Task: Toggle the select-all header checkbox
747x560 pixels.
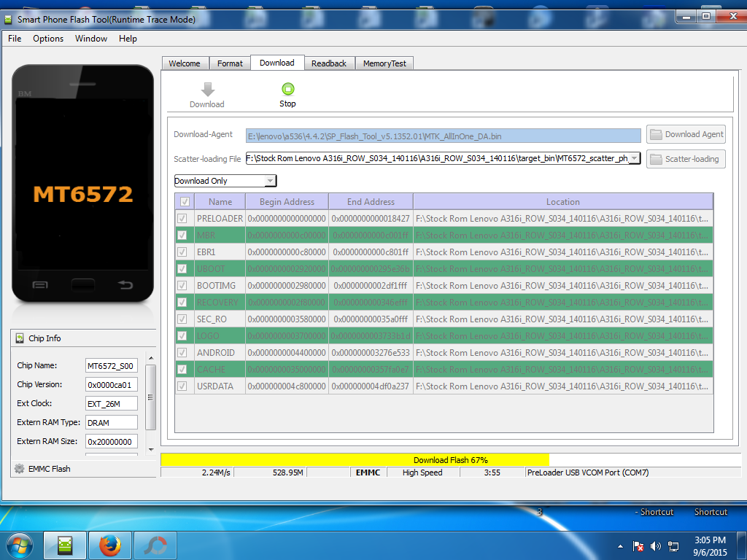Action: (x=185, y=202)
